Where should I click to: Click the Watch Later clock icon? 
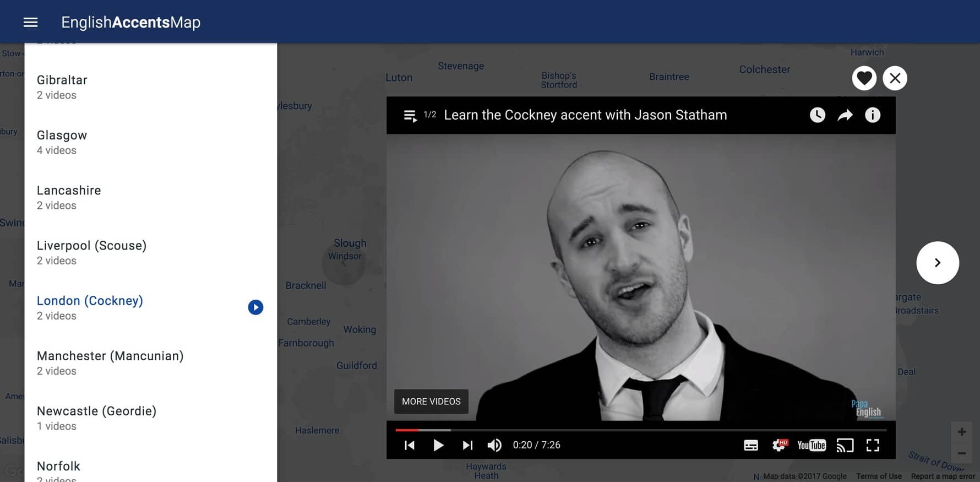coord(818,115)
